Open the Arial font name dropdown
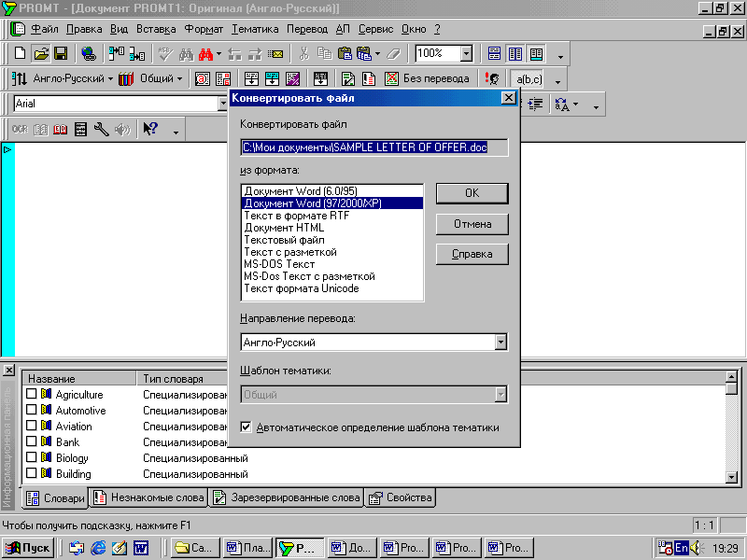This screenshot has height=560, width=747. [222, 104]
